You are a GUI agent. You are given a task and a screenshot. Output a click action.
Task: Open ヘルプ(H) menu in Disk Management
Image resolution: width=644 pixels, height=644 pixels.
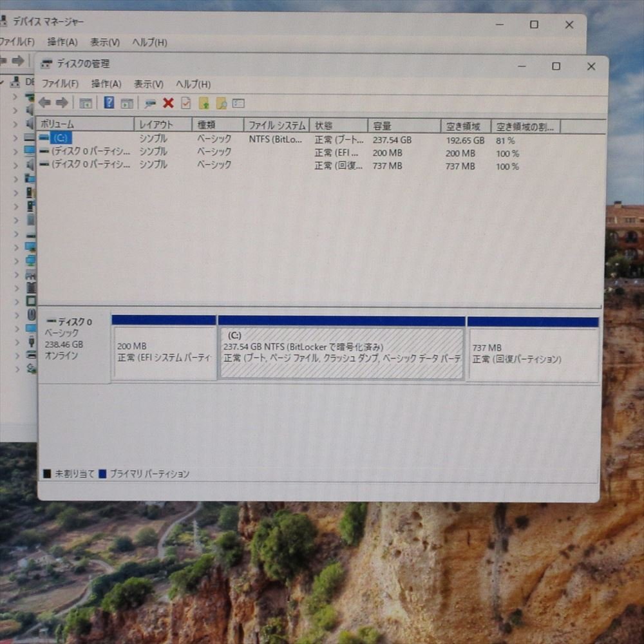pyautogui.click(x=193, y=84)
